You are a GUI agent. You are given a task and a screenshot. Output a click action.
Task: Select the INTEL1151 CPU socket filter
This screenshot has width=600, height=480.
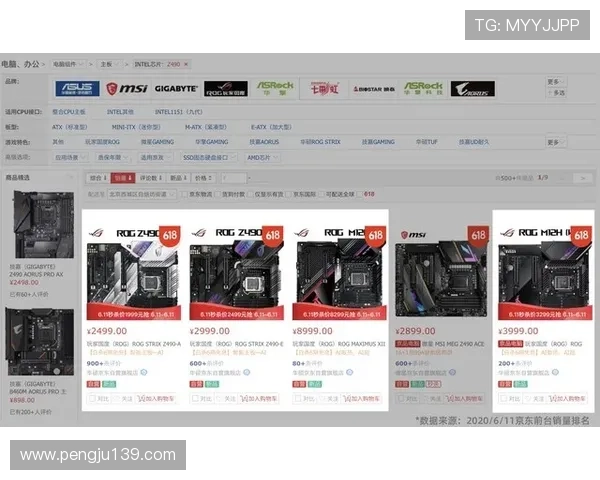pos(178,112)
